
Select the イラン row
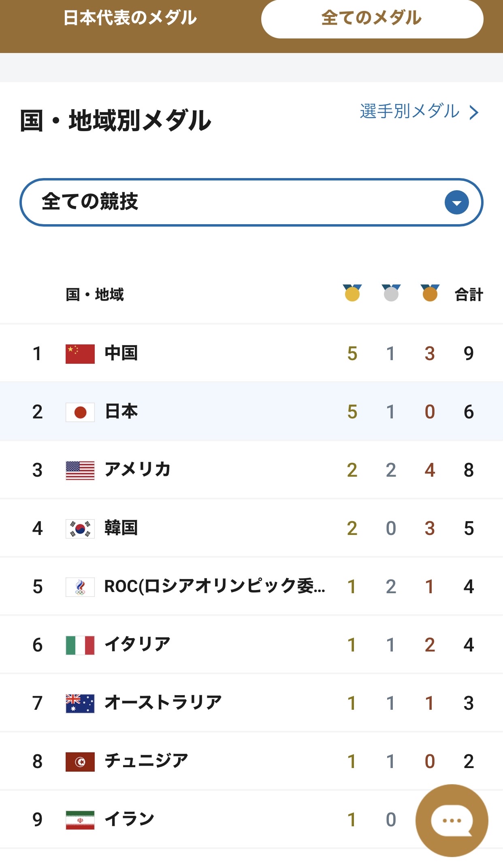(251, 820)
